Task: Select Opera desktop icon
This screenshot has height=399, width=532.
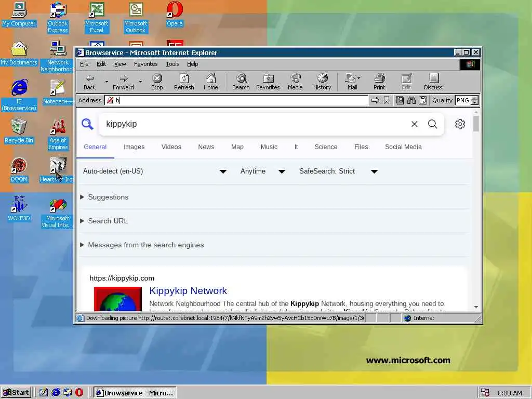Action: tap(175, 15)
